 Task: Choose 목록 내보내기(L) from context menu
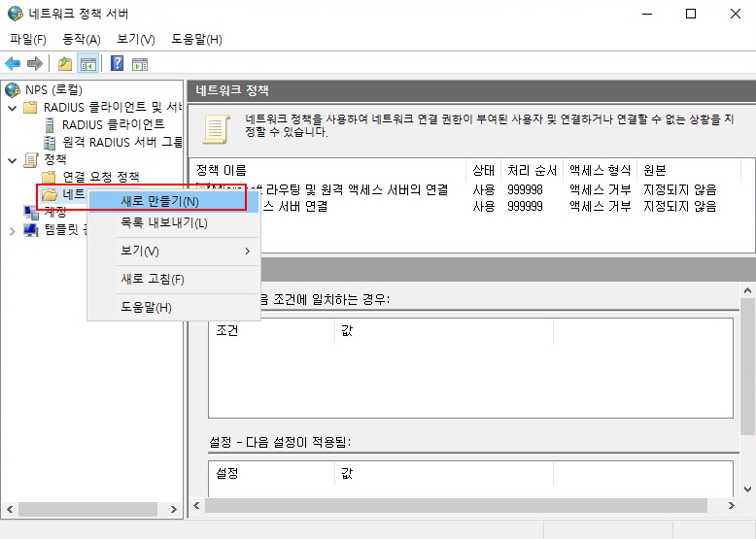point(165,223)
